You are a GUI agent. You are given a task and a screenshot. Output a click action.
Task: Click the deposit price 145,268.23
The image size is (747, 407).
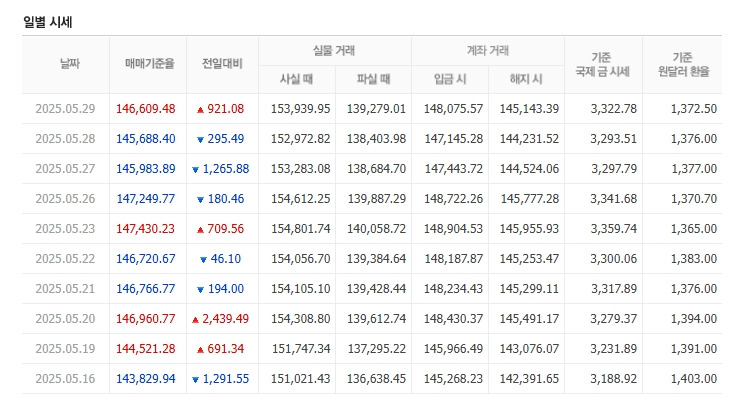(x=454, y=379)
